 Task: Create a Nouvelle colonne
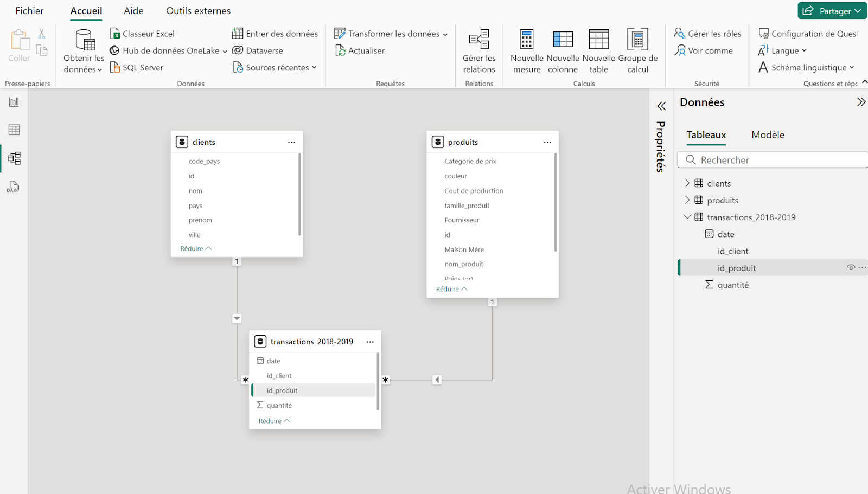[563, 52]
